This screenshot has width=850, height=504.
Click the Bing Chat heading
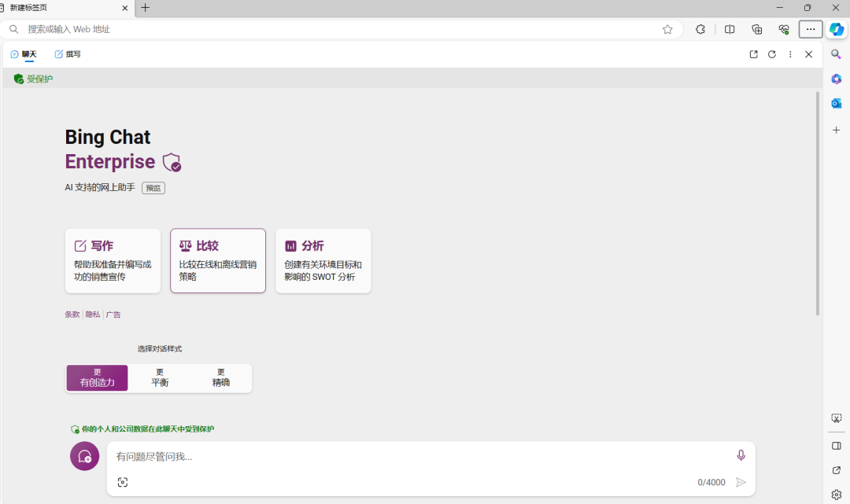click(x=107, y=137)
